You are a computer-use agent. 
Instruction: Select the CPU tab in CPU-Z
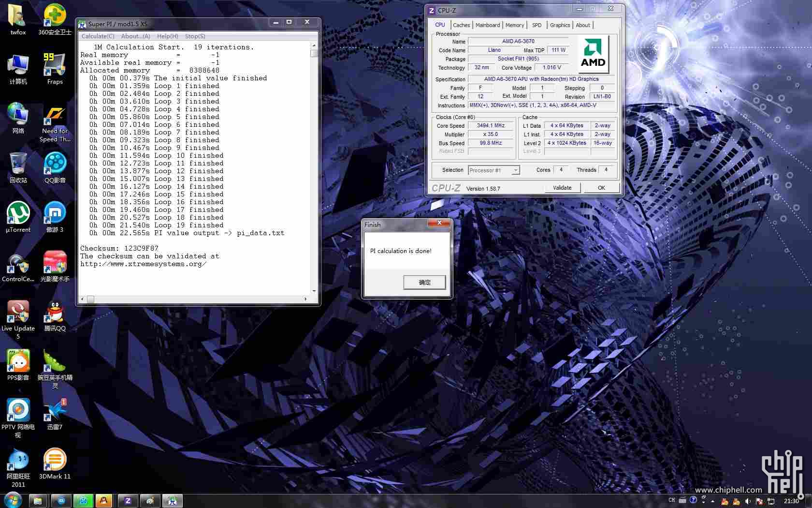[x=440, y=25]
